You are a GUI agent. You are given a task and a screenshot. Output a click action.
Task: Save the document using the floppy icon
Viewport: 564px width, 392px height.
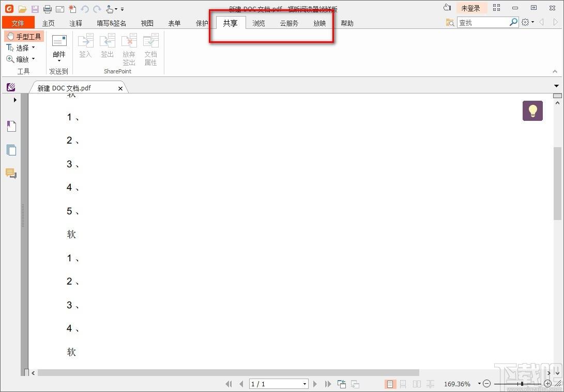pos(35,9)
